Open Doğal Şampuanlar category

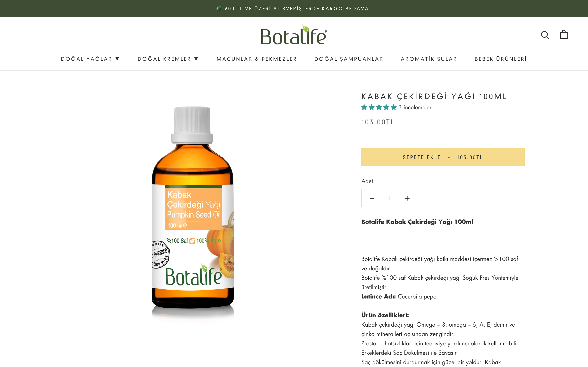pos(349,59)
